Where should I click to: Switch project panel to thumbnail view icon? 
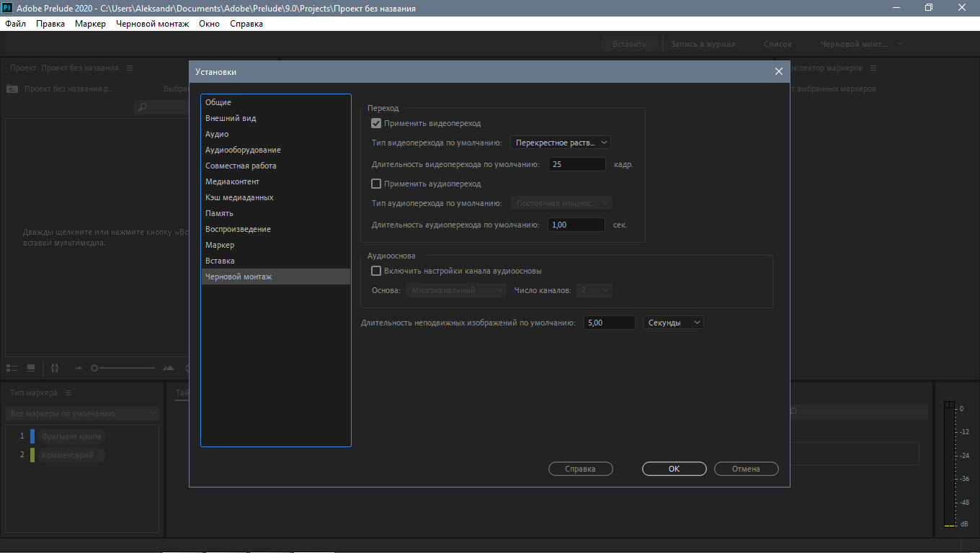(x=31, y=368)
